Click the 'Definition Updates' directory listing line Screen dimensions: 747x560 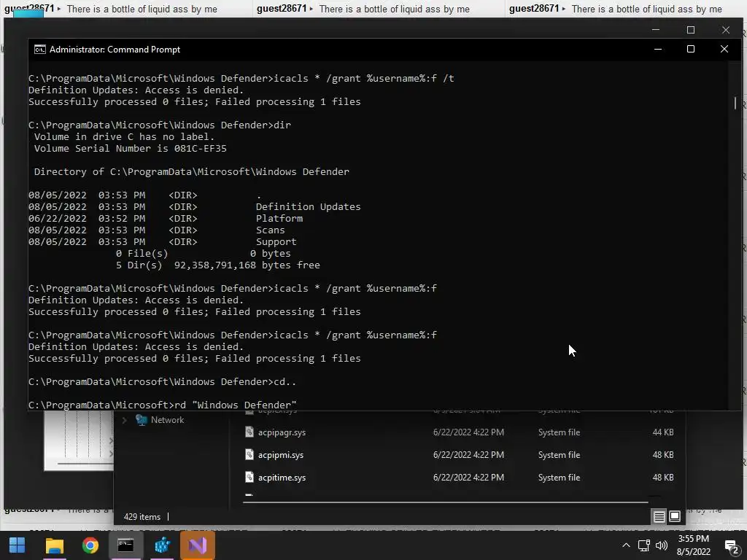[x=194, y=206]
